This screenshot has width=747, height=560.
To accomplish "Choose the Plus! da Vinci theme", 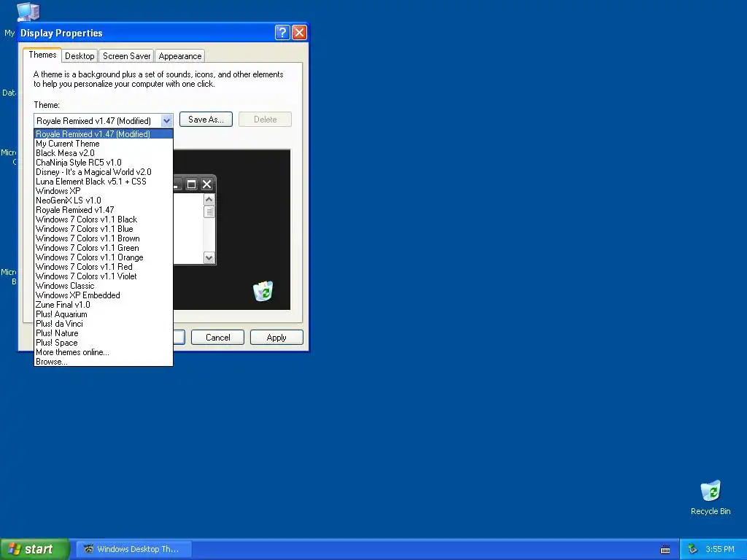I will click(x=104, y=324).
